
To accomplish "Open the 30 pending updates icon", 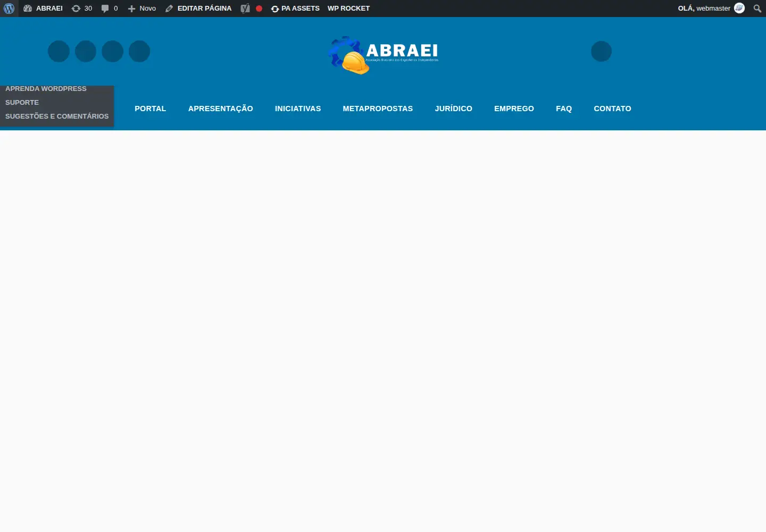I will pyautogui.click(x=82, y=9).
